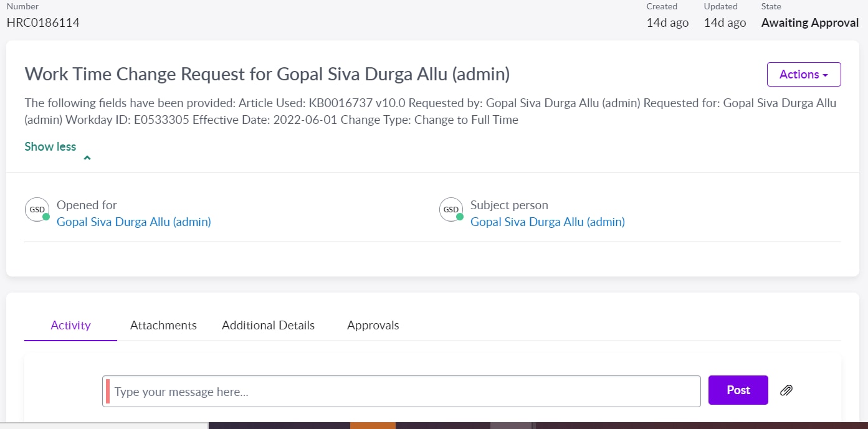This screenshot has width=868, height=429.
Task: Switch to the Attachments tab
Action: pyautogui.click(x=163, y=325)
